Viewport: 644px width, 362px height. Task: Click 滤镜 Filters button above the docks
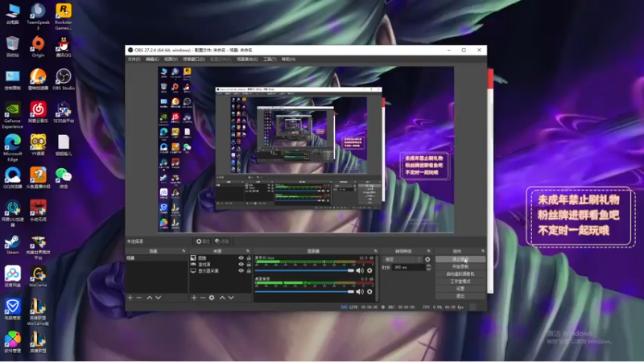(222, 241)
